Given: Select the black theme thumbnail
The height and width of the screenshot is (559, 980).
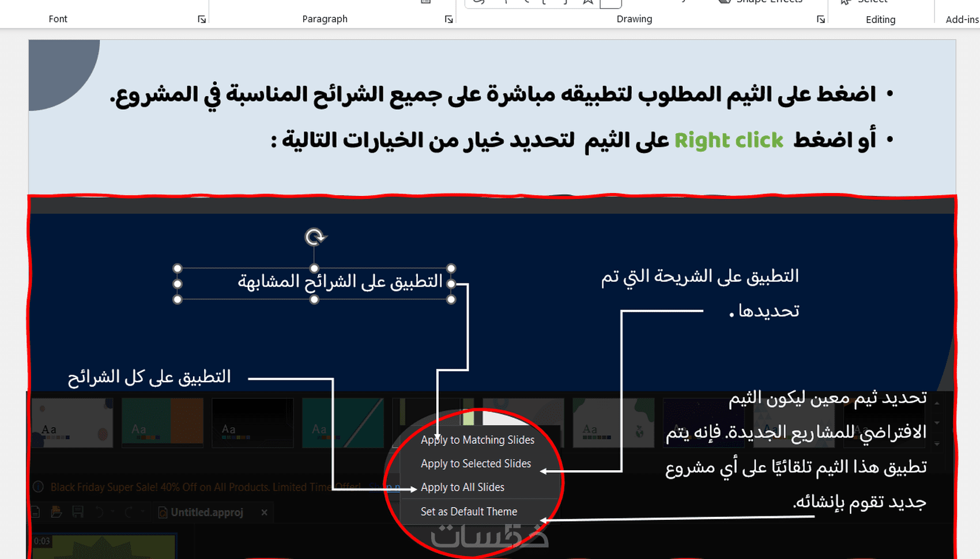Looking at the screenshot, I should 252,423.
